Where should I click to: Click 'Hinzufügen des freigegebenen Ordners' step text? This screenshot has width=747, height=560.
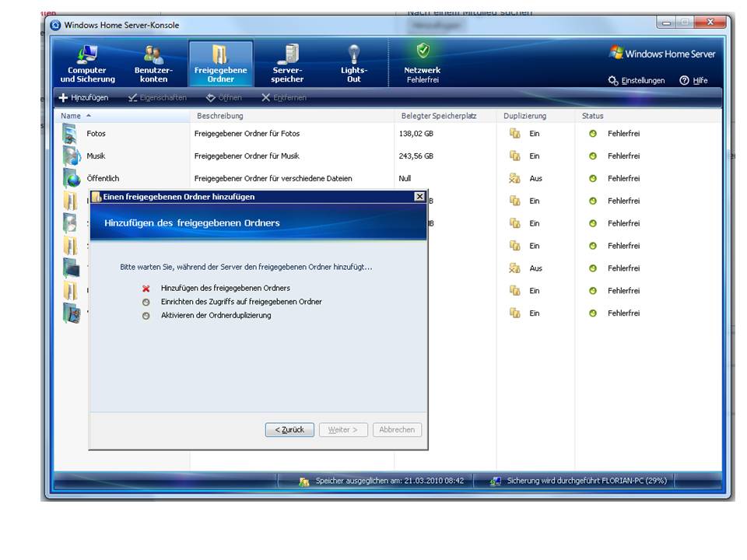point(226,288)
